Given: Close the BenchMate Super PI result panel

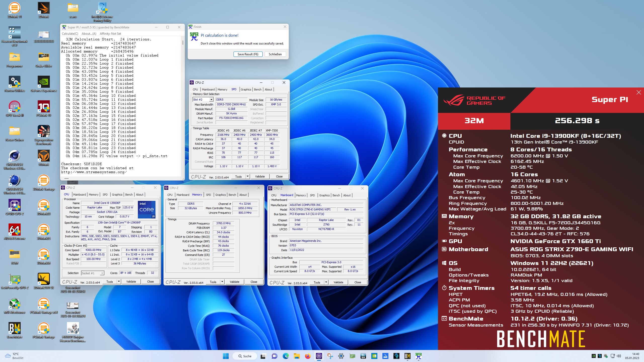Looking at the screenshot, I should tap(639, 93).
